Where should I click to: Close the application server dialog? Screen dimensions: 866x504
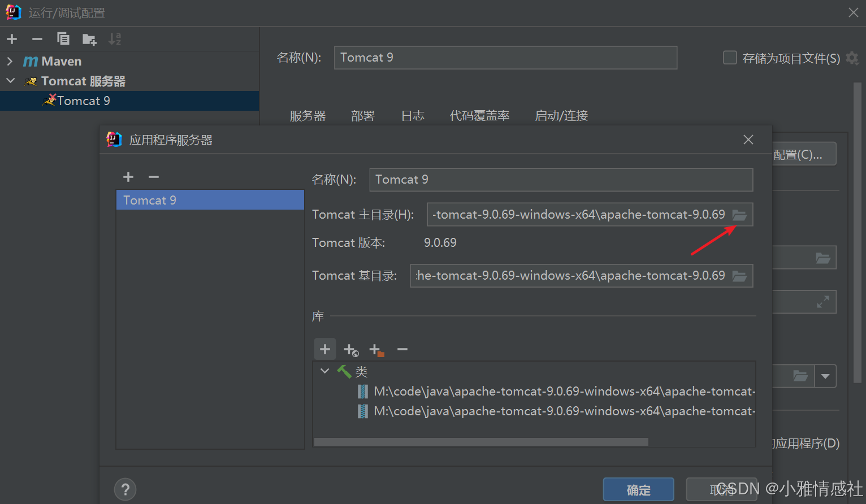pyautogui.click(x=748, y=140)
